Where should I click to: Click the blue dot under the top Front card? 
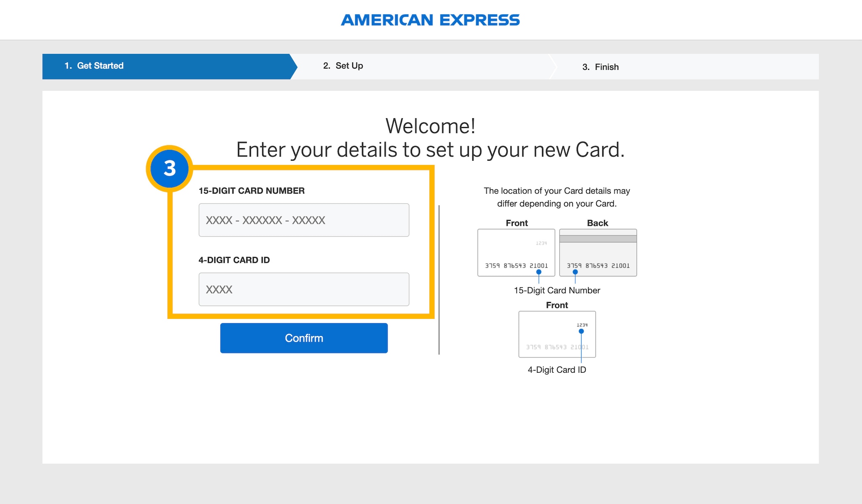(x=539, y=272)
